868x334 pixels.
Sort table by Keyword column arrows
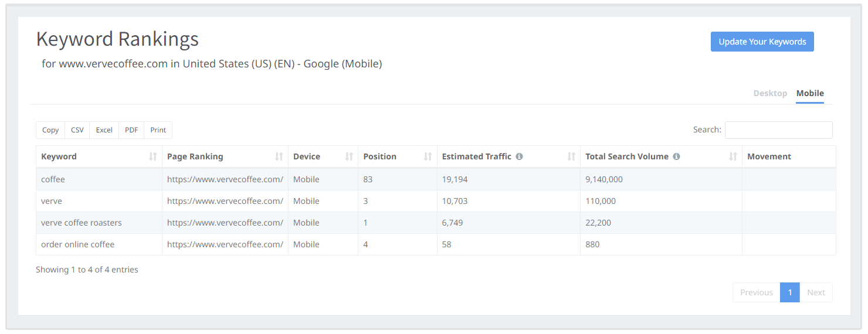(x=153, y=156)
